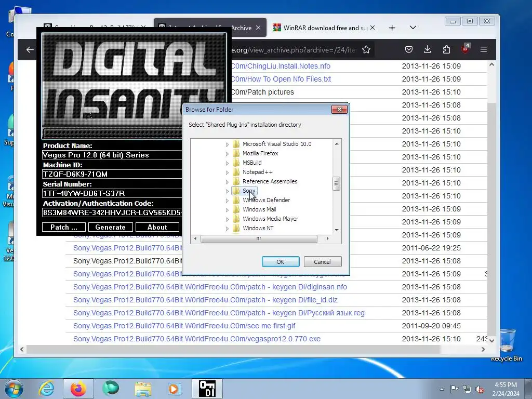Image resolution: width=532 pixels, height=399 pixels.
Task: Open the file_id.diz link
Action: tap(205, 300)
